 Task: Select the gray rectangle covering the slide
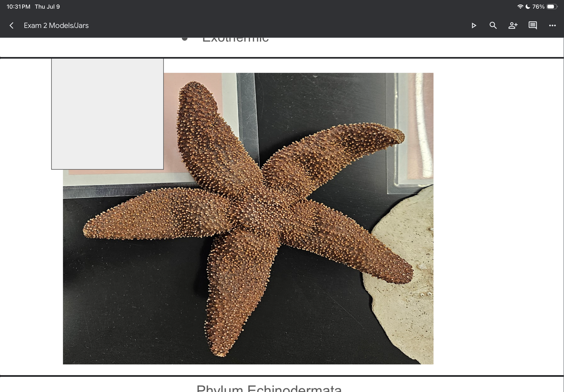pyautogui.click(x=107, y=114)
